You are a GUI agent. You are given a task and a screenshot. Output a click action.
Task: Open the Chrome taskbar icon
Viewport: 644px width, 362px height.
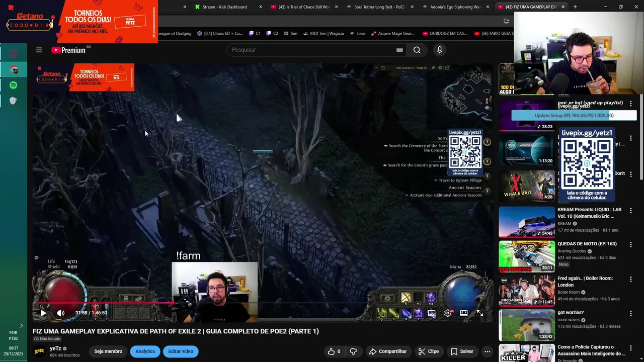(x=14, y=69)
